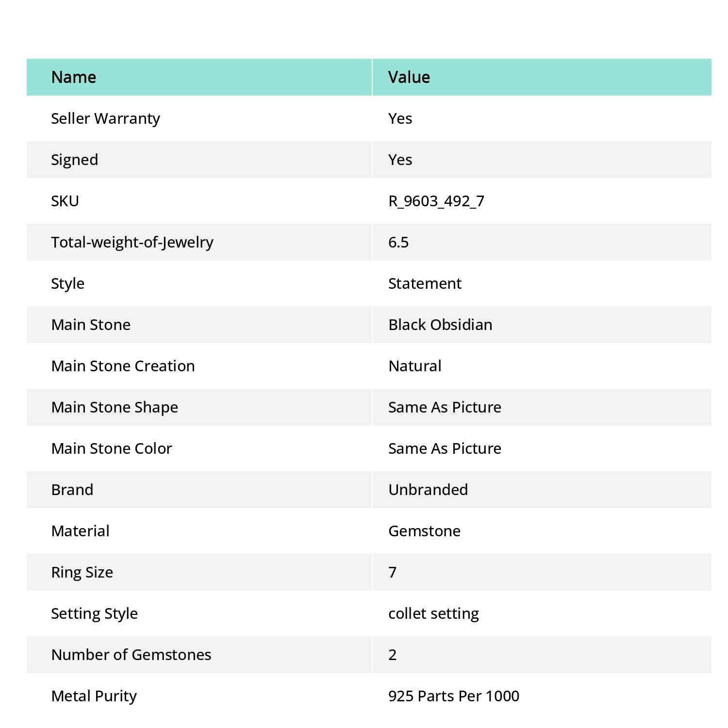The image size is (728, 728).
Task: Click the Main Stone Creation label
Action: tap(123, 366)
